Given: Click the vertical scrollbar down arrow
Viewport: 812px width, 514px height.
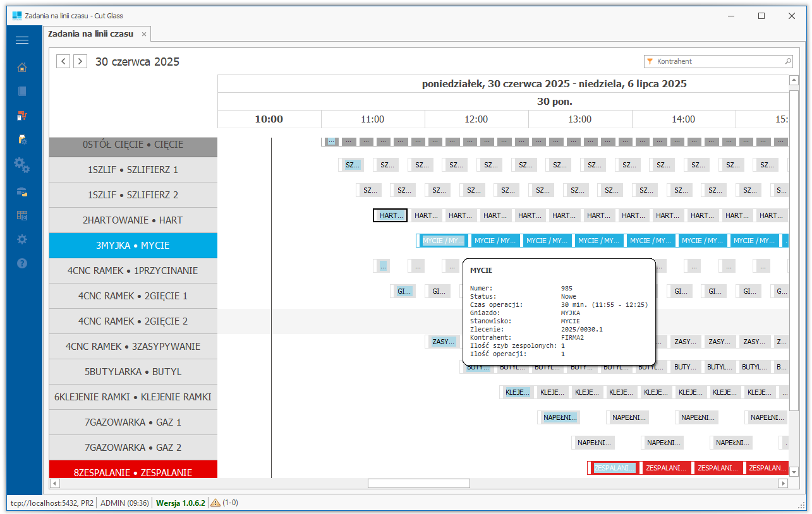Looking at the screenshot, I should (x=794, y=471).
